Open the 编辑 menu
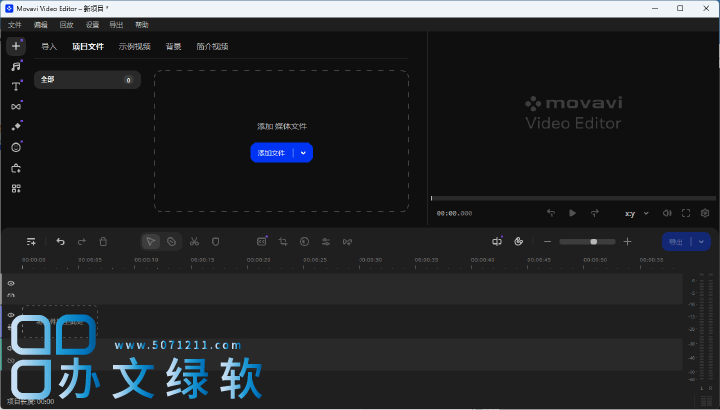This screenshot has height=410, width=720. click(40, 25)
